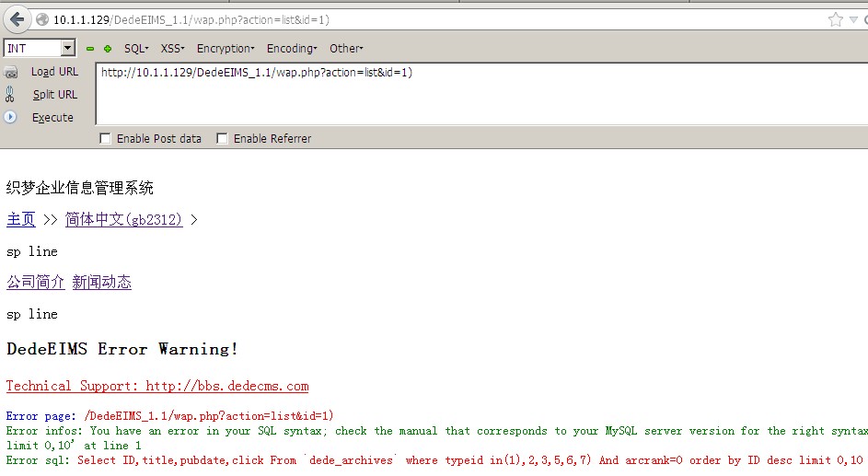868x476 pixels.
Task: Open the 公司简介 link
Action: click(x=35, y=283)
